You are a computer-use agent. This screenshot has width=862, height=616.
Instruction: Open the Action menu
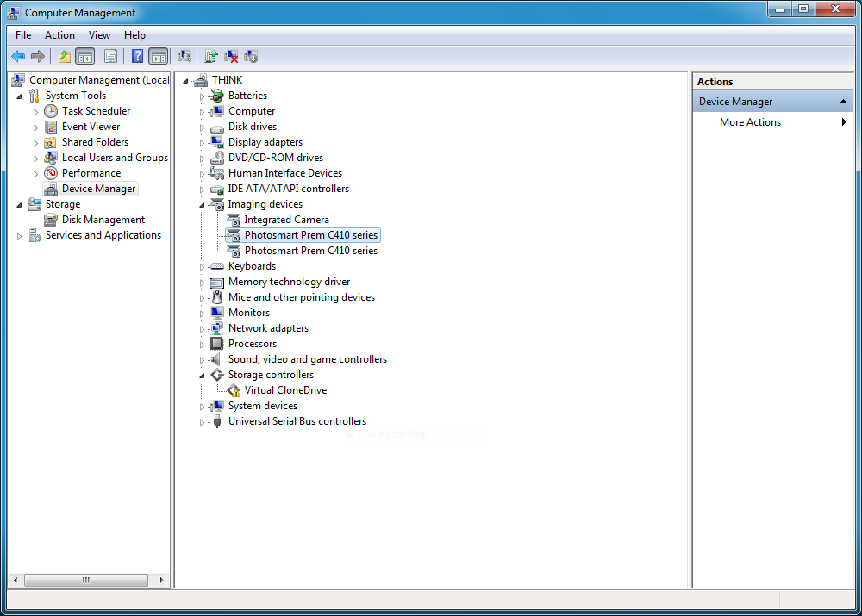click(x=59, y=35)
